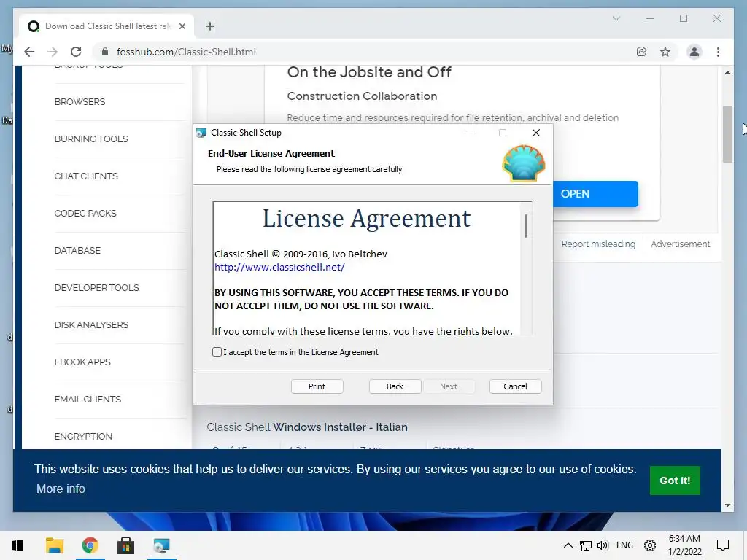Open File Explorer from taskbar
747x560 pixels.
[x=54, y=545]
